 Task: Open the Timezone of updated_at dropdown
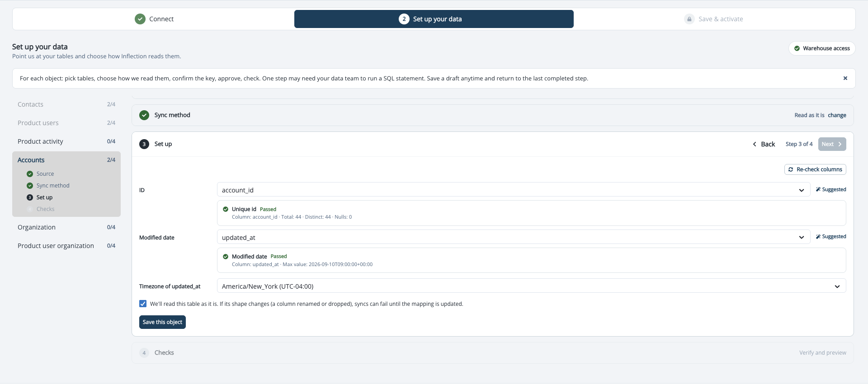[x=531, y=286]
